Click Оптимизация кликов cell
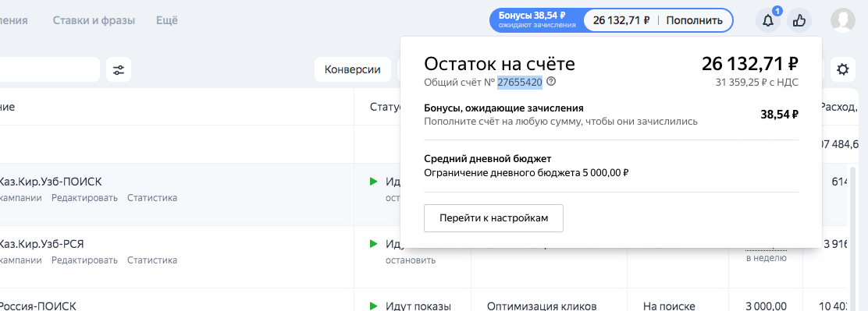868x311 pixels. point(542,306)
